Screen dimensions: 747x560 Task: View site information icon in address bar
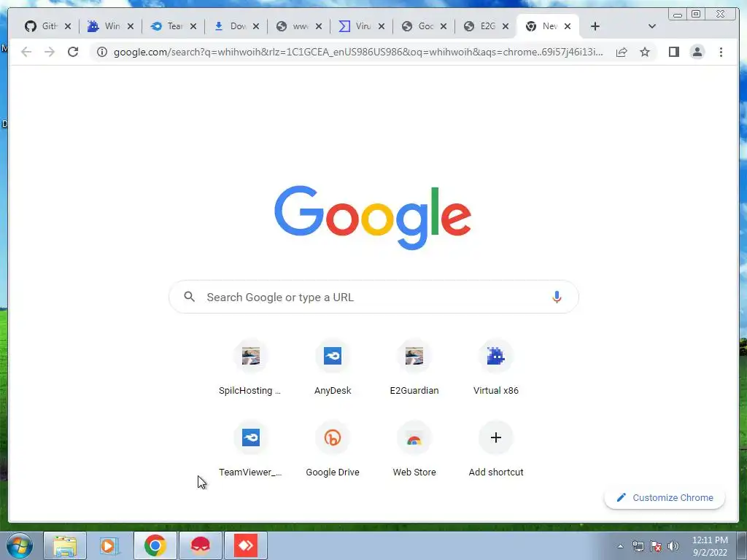point(102,52)
